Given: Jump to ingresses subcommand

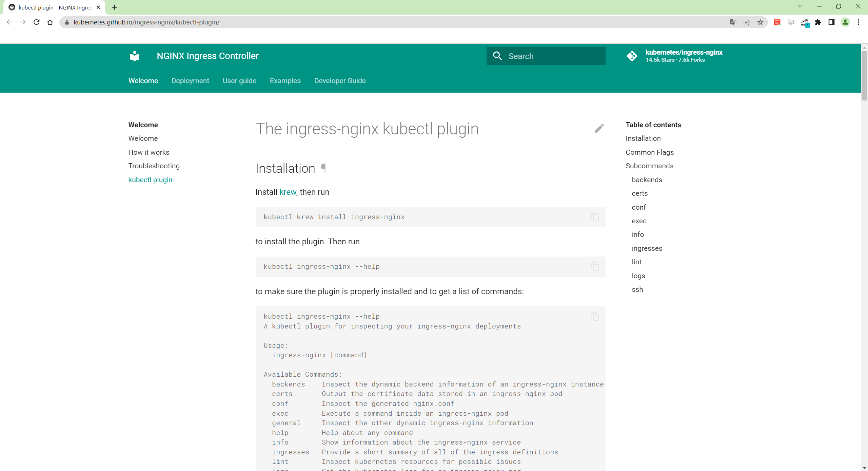Looking at the screenshot, I should (x=647, y=248).
